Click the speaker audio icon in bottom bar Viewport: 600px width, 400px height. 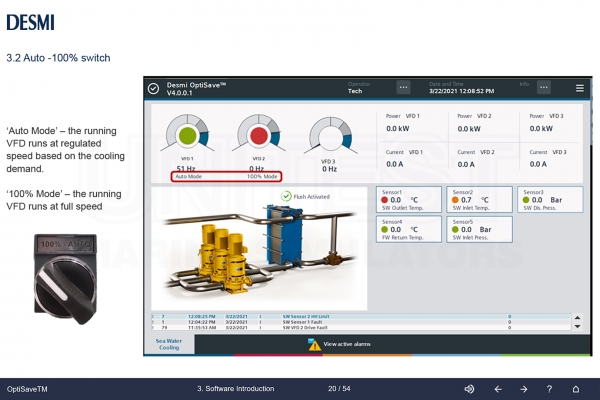point(469,389)
